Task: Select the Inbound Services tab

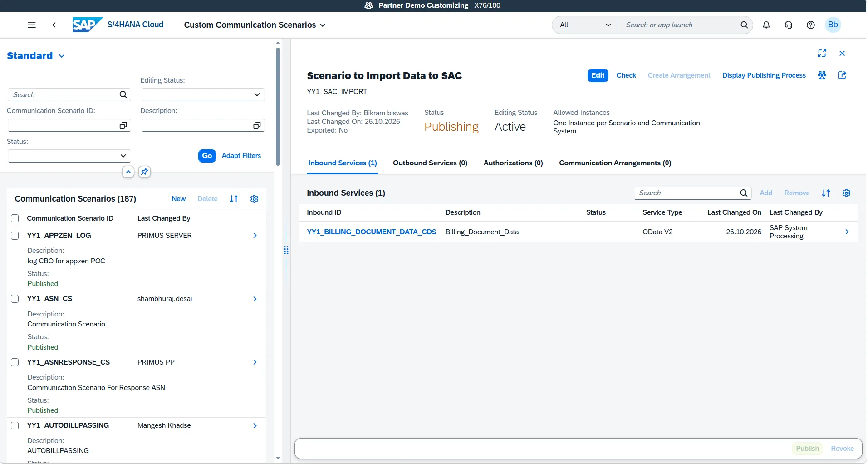Action: pos(343,163)
